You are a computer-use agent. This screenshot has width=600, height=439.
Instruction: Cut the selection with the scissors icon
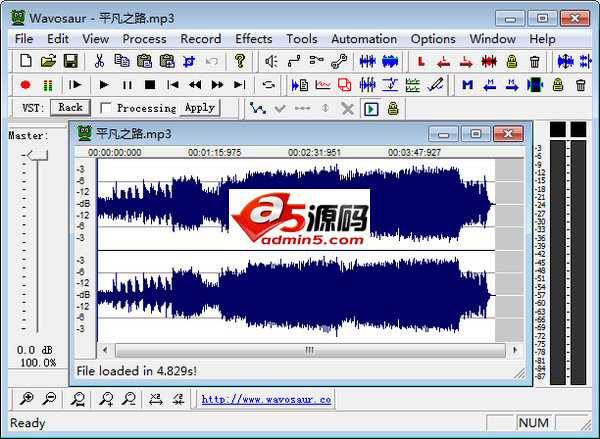coord(99,61)
